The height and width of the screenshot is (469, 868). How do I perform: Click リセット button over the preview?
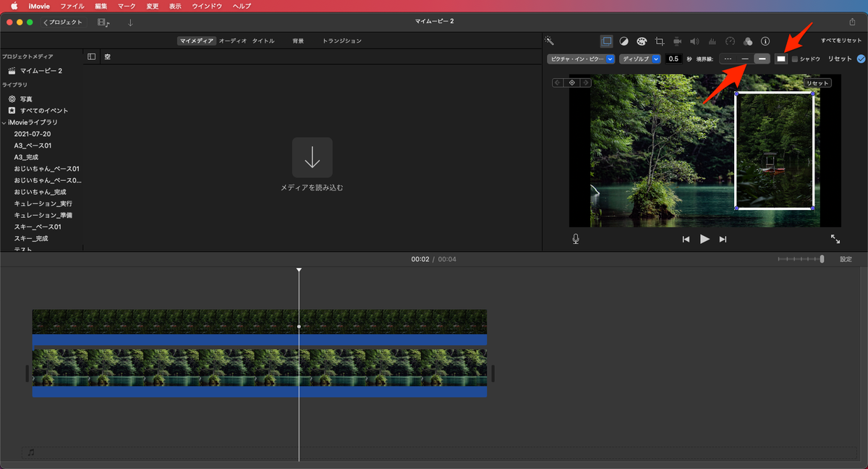click(x=817, y=83)
